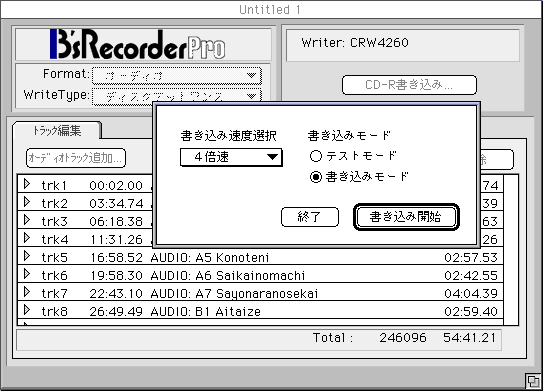Click the window resize icon at bottom-right corner
The height and width of the screenshot is (391, 543).
tap(533, 381)
